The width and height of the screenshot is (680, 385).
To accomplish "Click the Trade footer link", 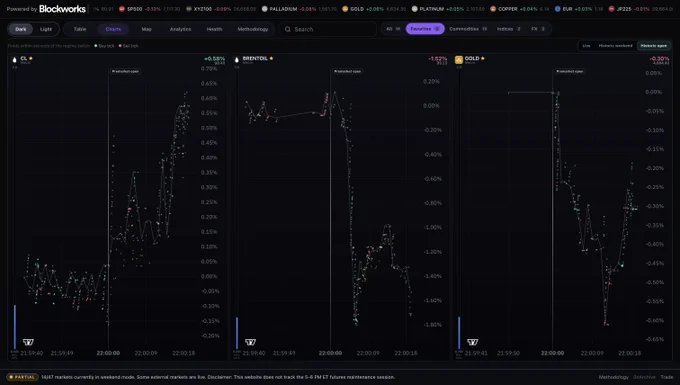I will coord(667,377).
